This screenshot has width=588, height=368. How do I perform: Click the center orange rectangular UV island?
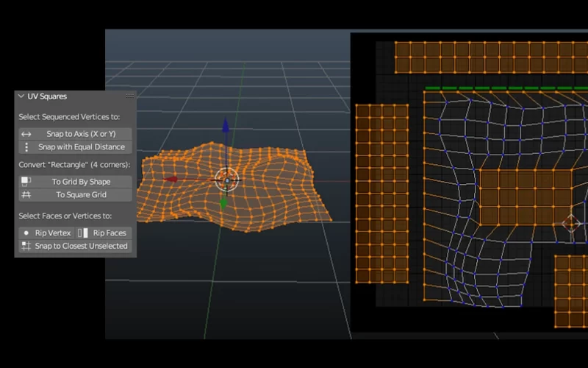[526, 197]
